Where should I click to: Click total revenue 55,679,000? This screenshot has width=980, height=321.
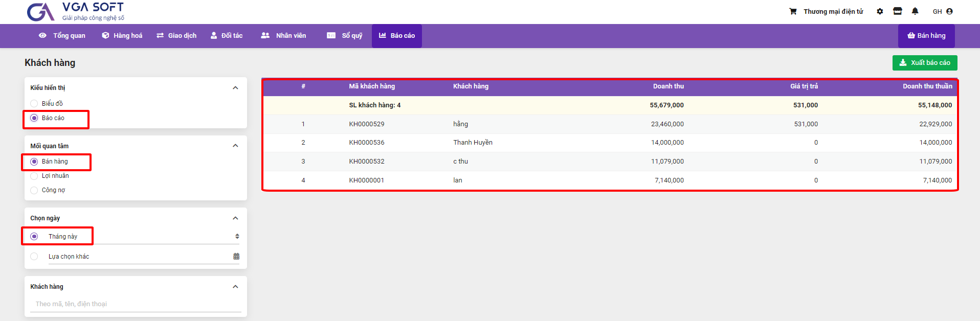pyautogui.click(x=666, y=105)
